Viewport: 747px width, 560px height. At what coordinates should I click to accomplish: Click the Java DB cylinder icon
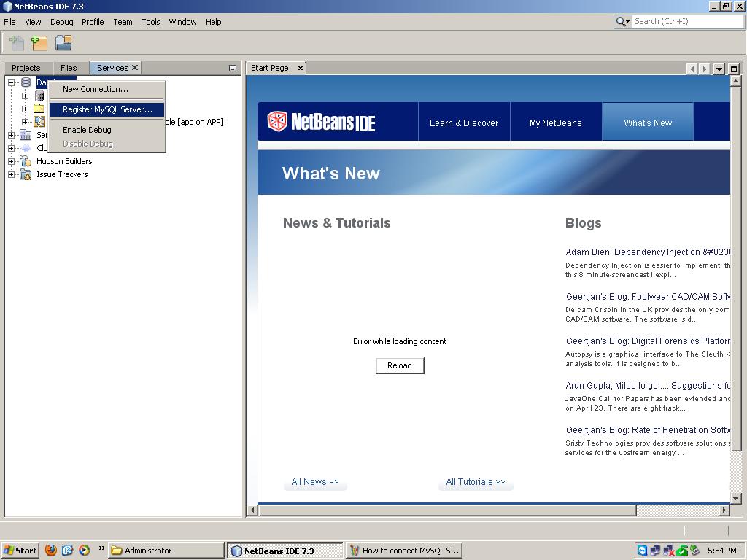point(39,96)
